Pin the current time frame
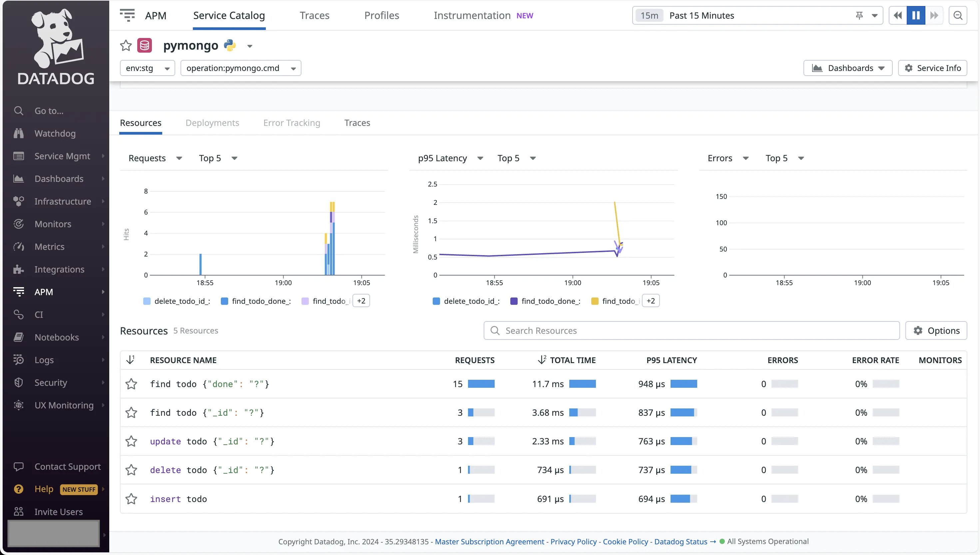Viewport: 980px width, 555px height. point(860,15)
